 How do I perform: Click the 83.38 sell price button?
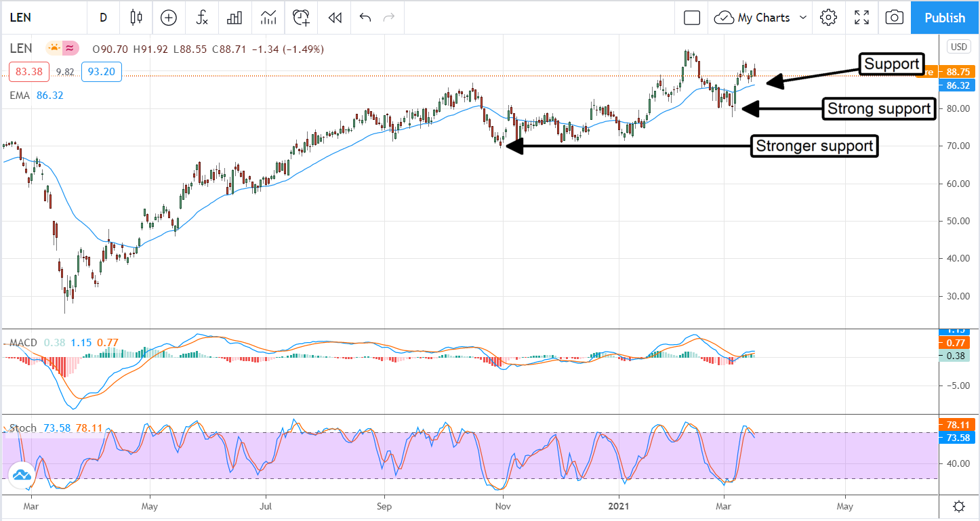pyautogui.click(x=29, y=72)
